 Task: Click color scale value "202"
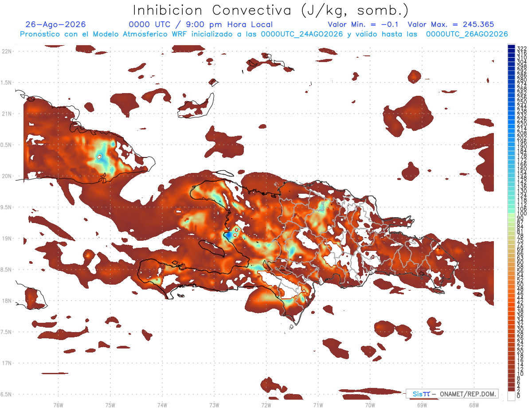522,138
